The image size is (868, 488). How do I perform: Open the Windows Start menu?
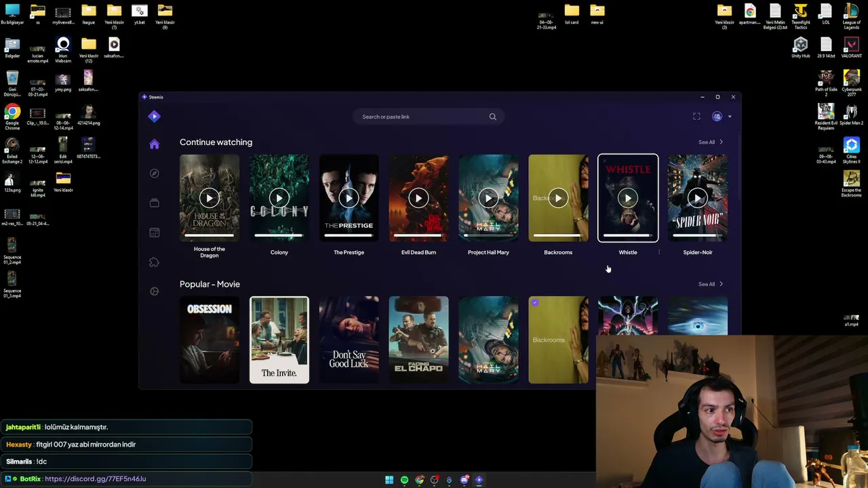tap(389, 480)
